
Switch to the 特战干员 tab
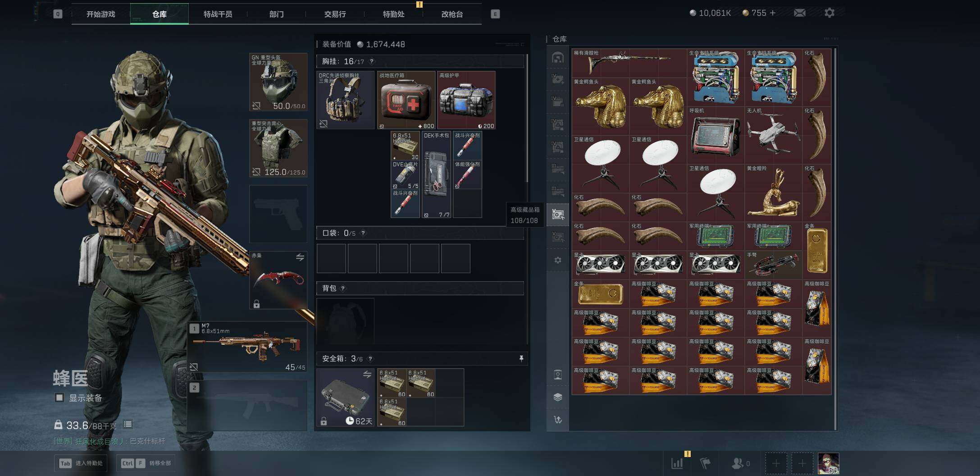pos(218,14)
